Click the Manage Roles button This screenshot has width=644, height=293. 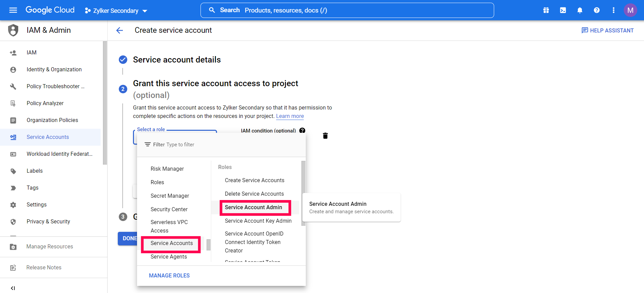click(x=169, y=275)
